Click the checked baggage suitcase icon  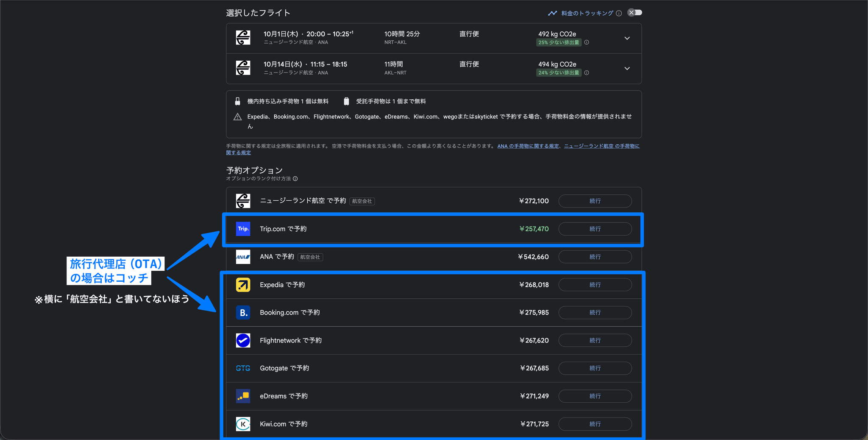click(346, 101)
